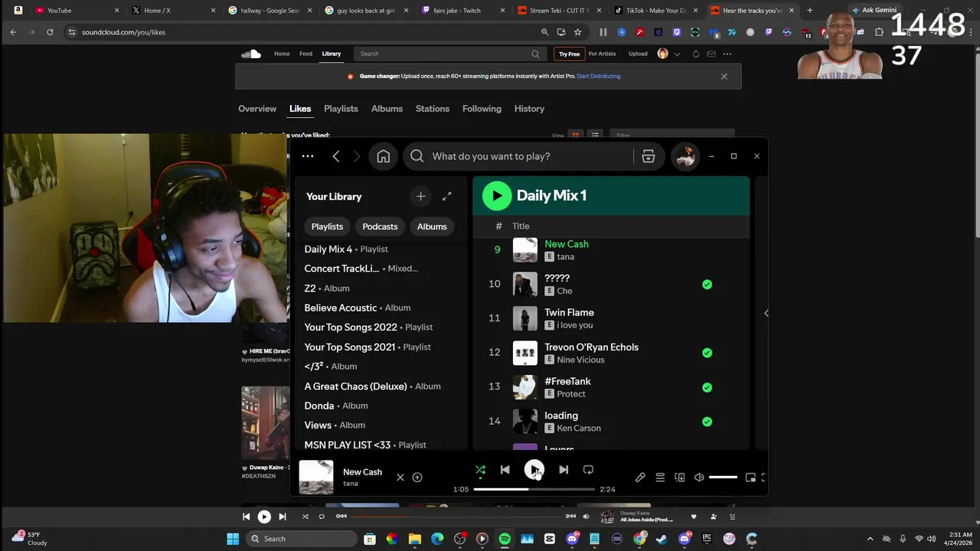Hide New Cash with the X icon
This screenshot has height=551, width=980.
400,478
